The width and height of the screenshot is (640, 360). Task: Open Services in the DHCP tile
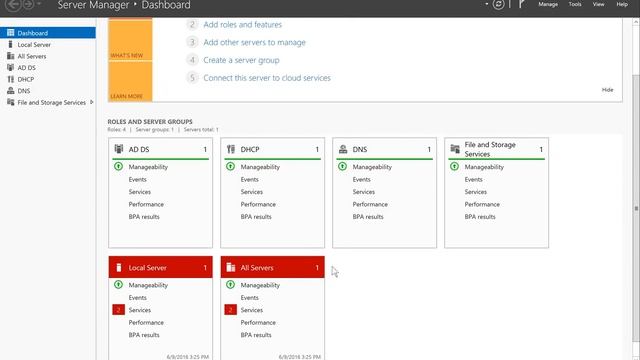pos(251,192)
